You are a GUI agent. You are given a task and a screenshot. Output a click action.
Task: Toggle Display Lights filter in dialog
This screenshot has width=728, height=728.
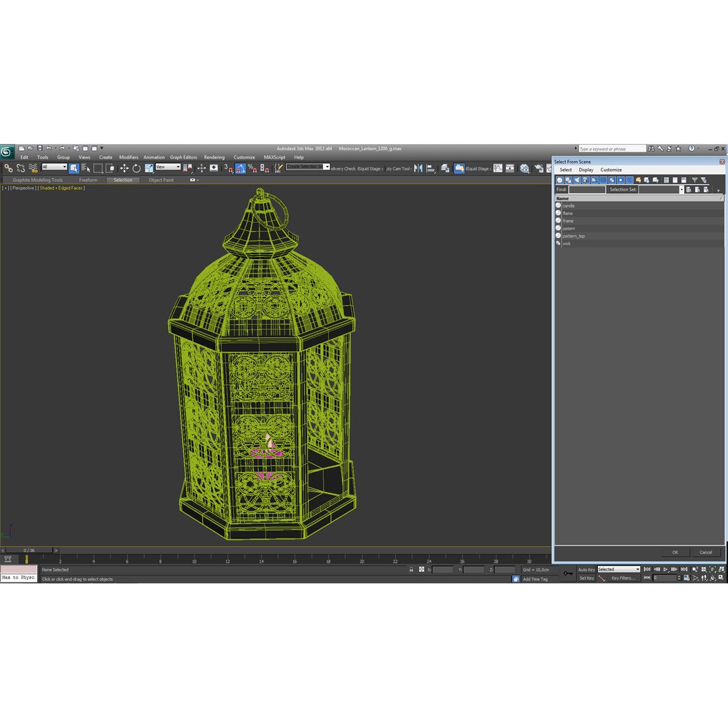577,180
